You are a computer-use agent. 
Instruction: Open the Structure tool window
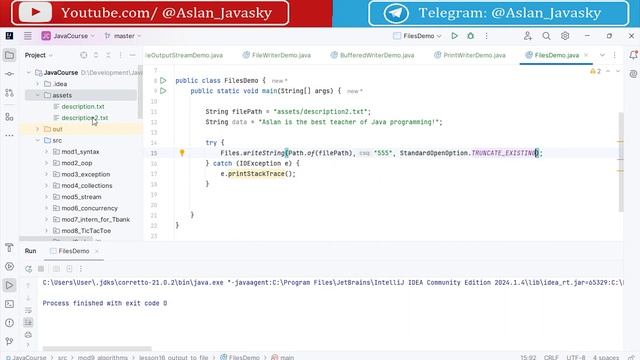(9, 117)
